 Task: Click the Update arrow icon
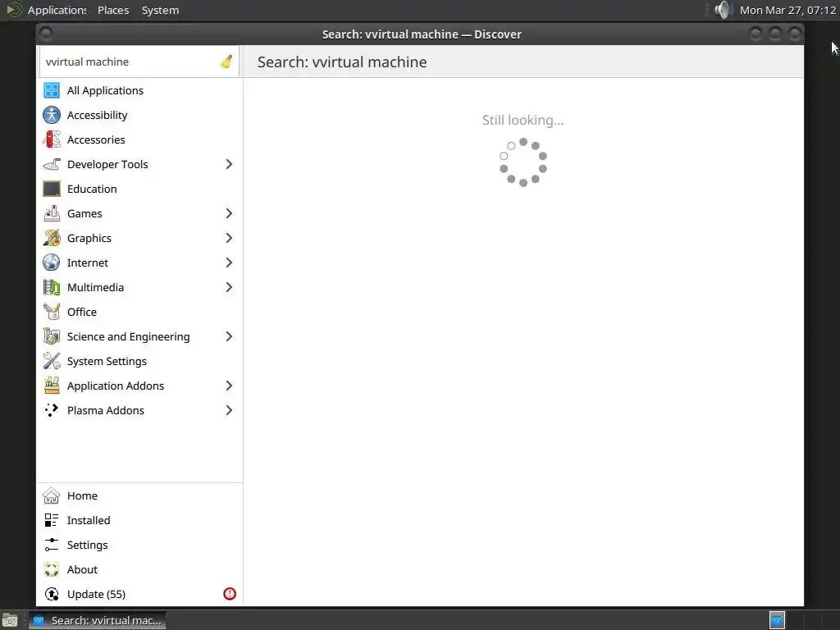click(x=52, y=594)
